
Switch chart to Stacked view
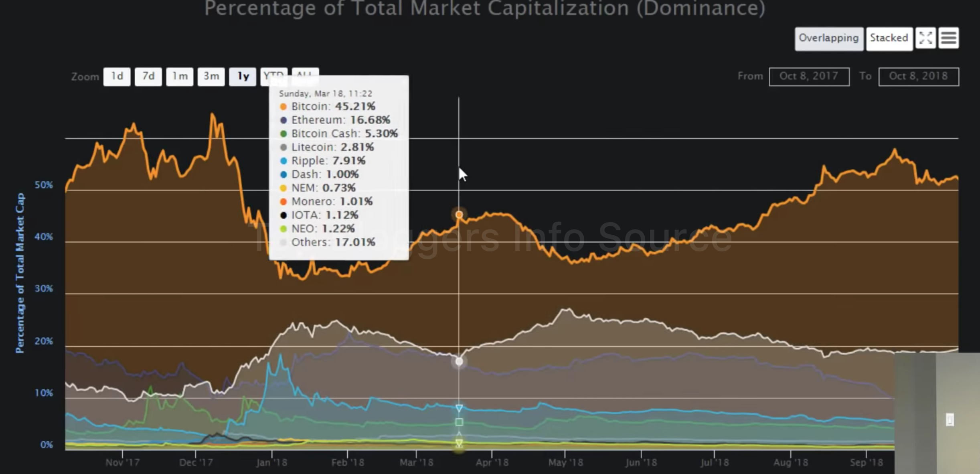[x=889, y=38]
